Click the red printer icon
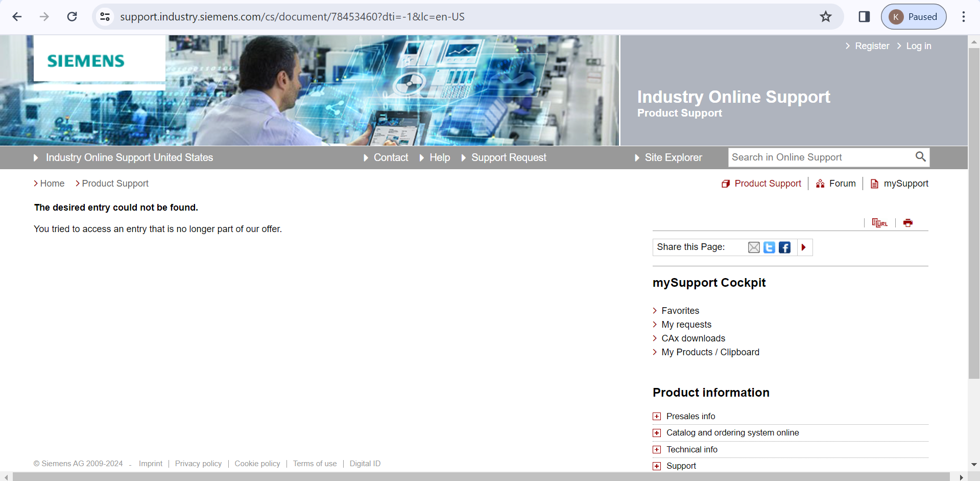The image size is (980, 481). [908, 223]
